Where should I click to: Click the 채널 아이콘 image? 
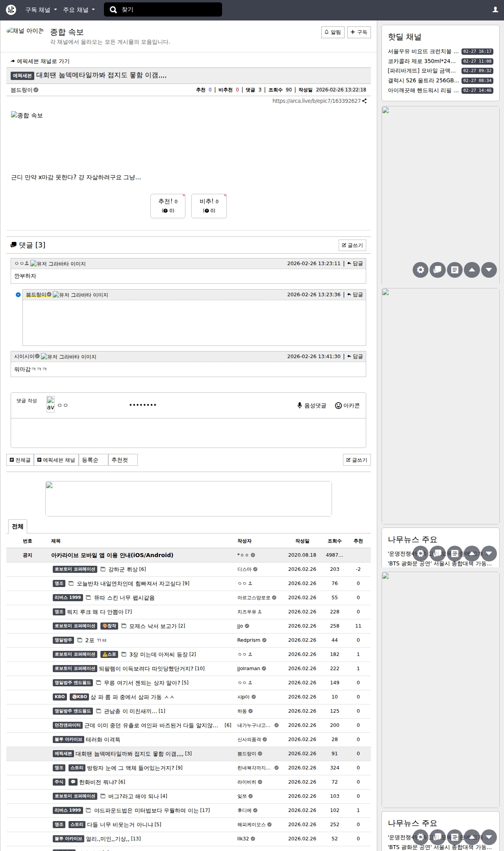coord(25,31)
